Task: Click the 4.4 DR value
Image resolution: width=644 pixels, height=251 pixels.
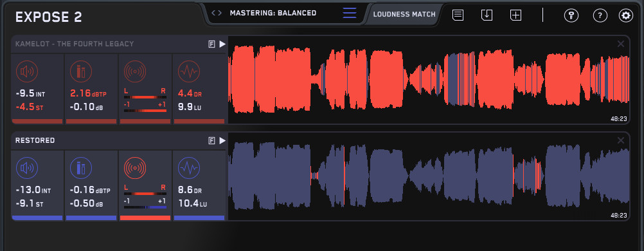Action: click(190, 94)
